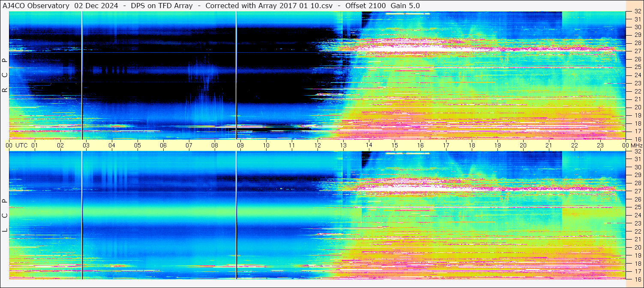Click 30 on the LCP frequency scale
This screenshot has width=644, height=288.
[x=638, y=167]
